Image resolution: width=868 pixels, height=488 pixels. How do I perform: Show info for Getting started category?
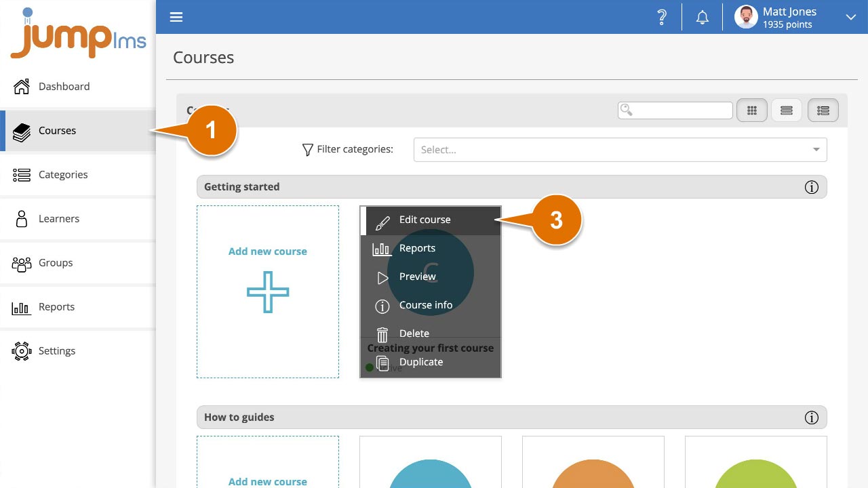pyautogui.click(x=812, y=187)
